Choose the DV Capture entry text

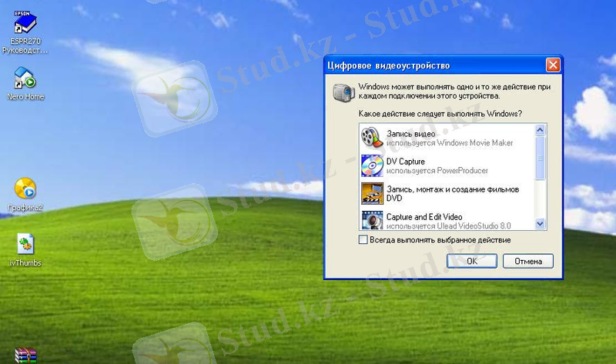437,165
